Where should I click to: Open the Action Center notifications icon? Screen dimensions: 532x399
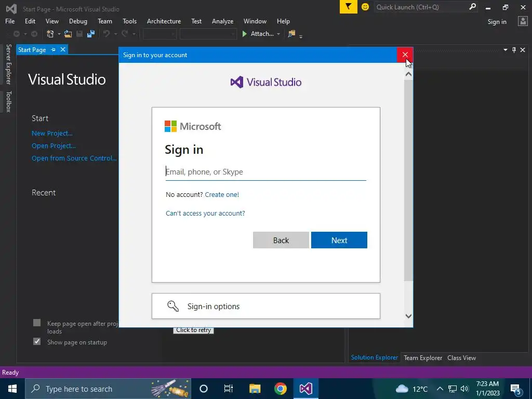516,389
